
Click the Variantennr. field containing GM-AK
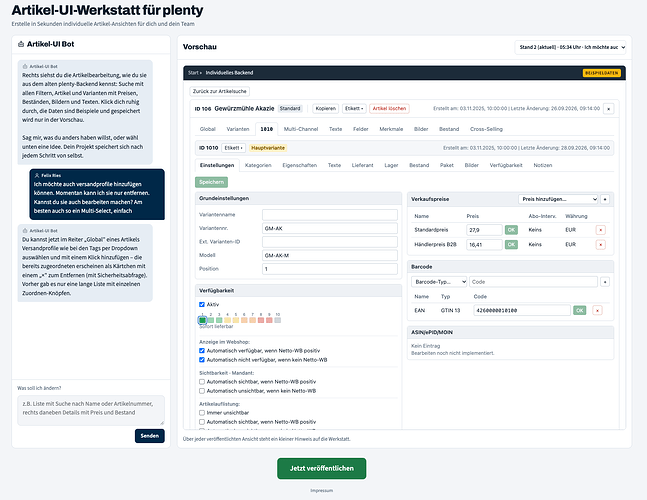coord(330,229)
